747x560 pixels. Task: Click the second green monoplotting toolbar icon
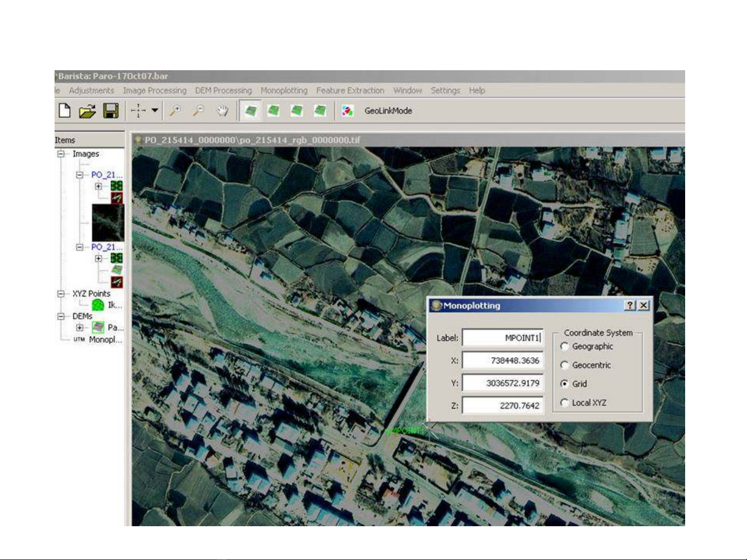[x=273, y=111]
